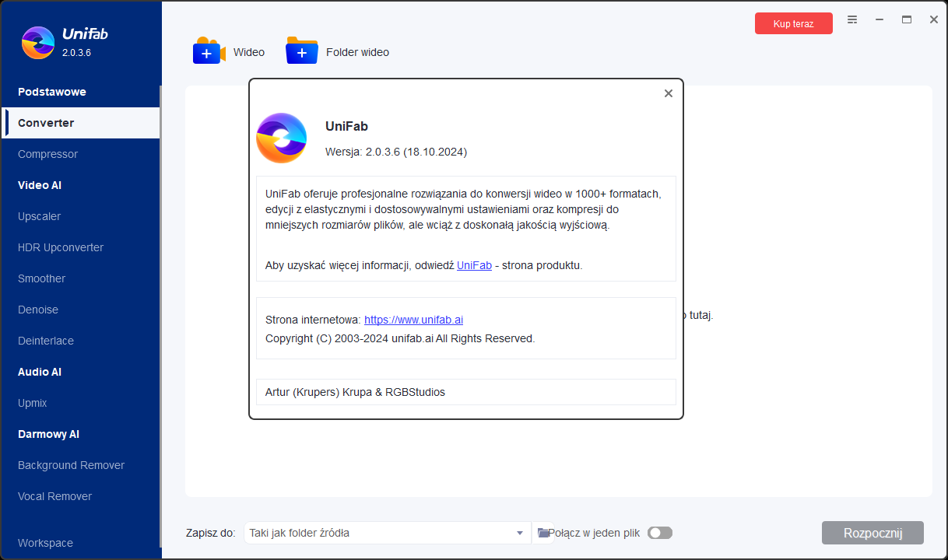Click the Folder wideo label button
Viewport: 948px width, 560px height.
pyautogui.click(x=357, y=52)
